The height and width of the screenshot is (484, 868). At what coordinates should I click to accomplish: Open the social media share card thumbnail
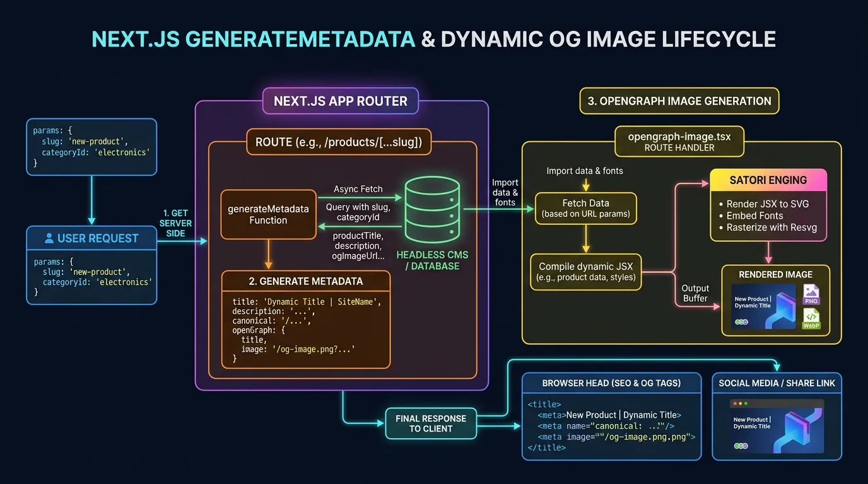[x=777, y=425]
